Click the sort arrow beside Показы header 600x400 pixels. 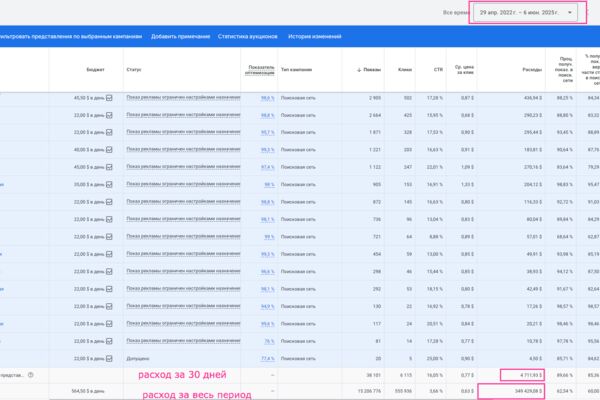tap(359, 70)
